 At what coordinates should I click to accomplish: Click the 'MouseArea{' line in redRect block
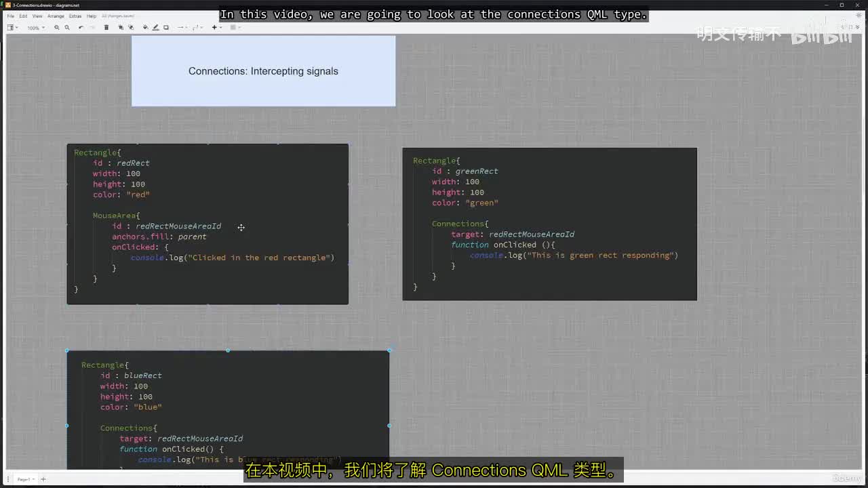117,216
